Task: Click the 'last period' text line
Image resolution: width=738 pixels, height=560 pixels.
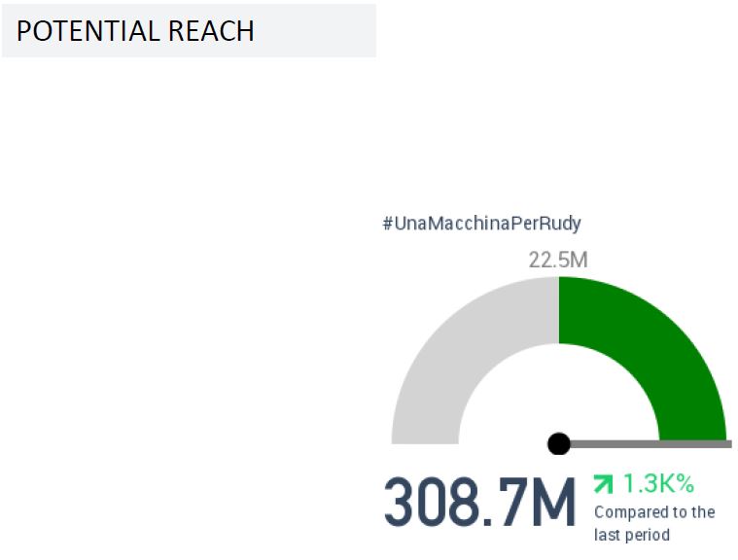Action: pyautogui.click(x=632, y=535)
